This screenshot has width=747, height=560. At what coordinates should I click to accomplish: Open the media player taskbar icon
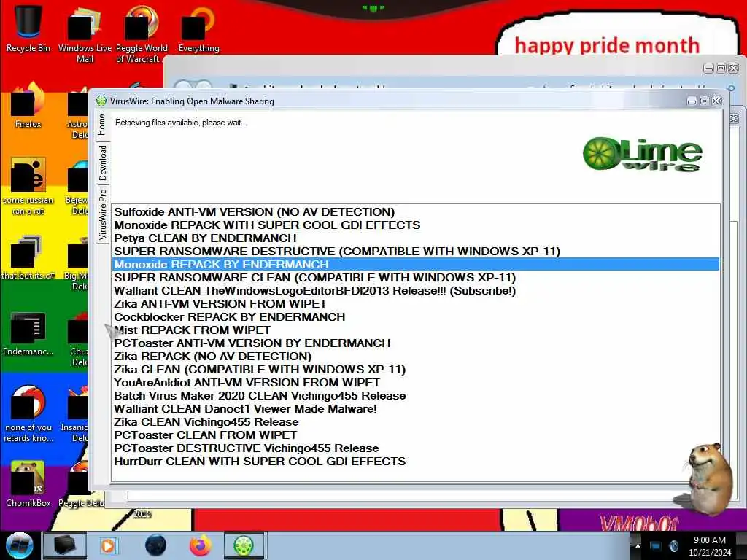click(109, 545)
